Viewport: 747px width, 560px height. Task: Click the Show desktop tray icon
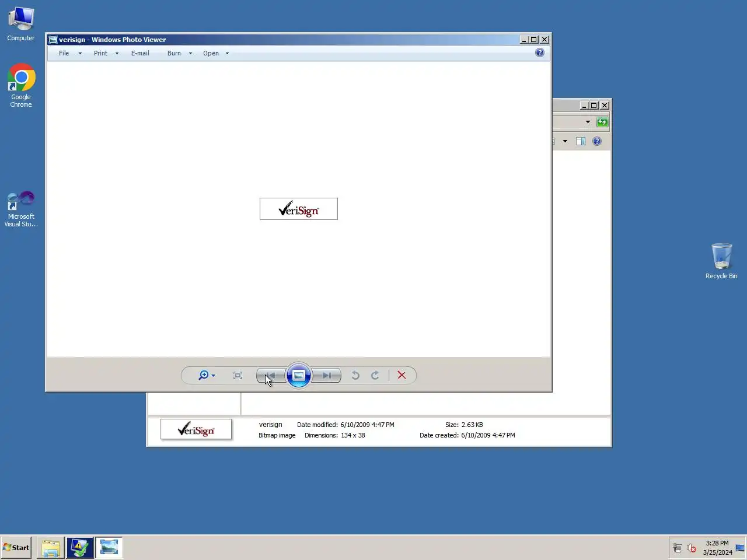click(740, 548)
